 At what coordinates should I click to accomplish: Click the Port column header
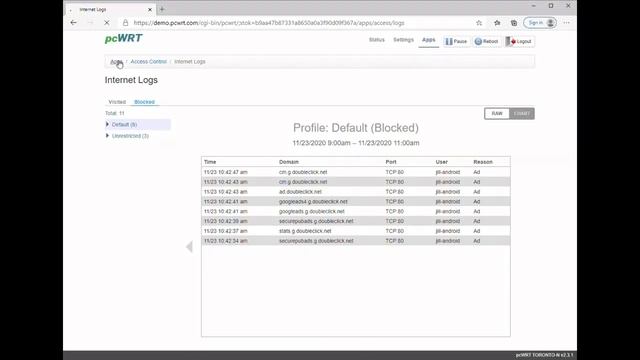(391, 162)
